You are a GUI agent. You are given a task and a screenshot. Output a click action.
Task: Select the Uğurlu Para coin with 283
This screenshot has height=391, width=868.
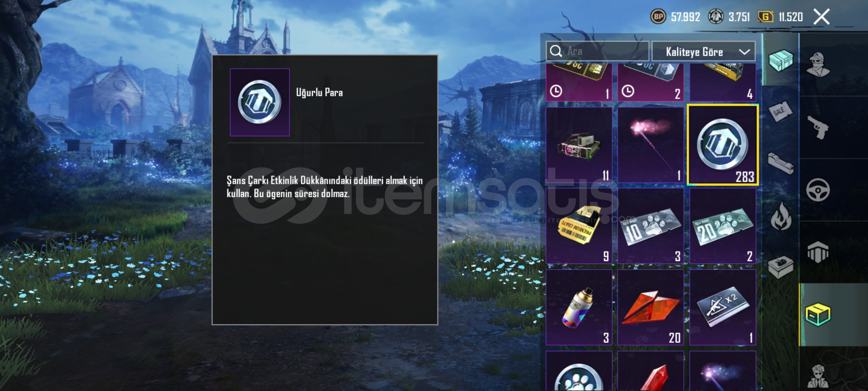723,145
